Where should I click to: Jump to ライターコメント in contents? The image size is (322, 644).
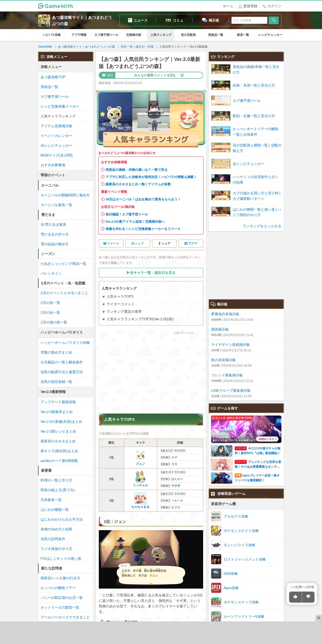point(120,304)
